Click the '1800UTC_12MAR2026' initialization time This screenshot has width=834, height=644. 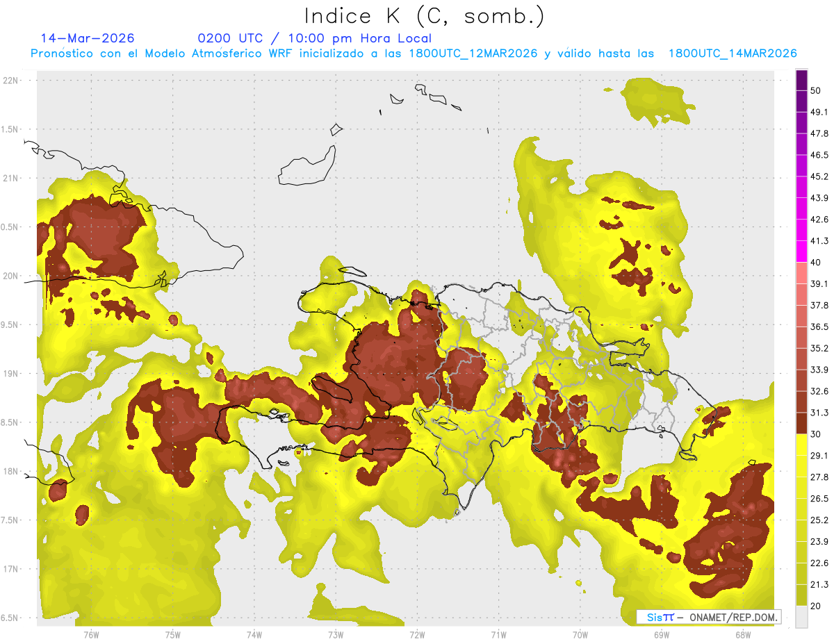coord(473,53)
